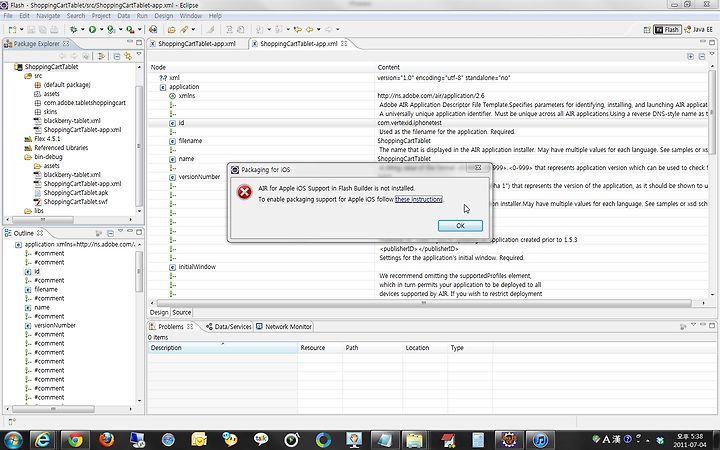This screenshot has width=720, height=450.
Task: Open iTunes from the taskbar
Action: [x=540, y=440]
